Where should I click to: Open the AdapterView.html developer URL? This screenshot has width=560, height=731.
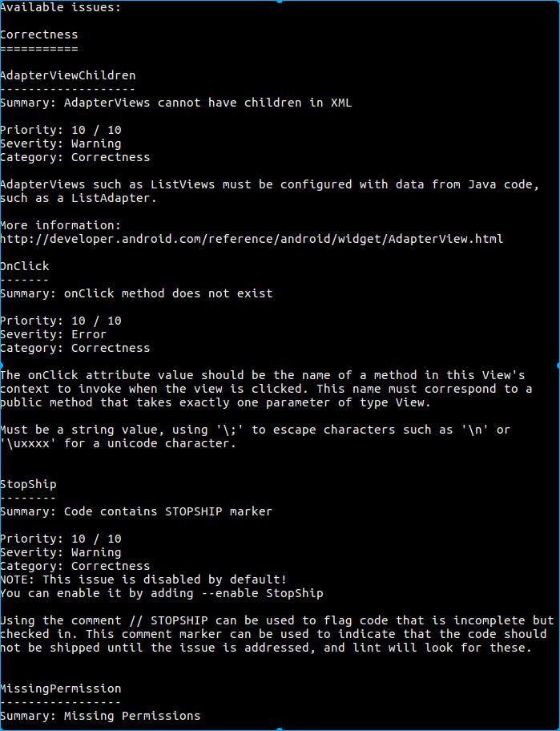252,239
